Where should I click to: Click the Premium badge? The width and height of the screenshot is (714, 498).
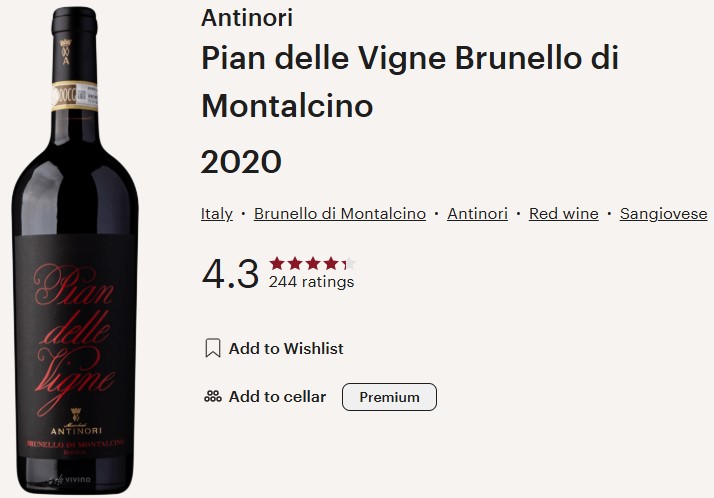click(389, 397)
